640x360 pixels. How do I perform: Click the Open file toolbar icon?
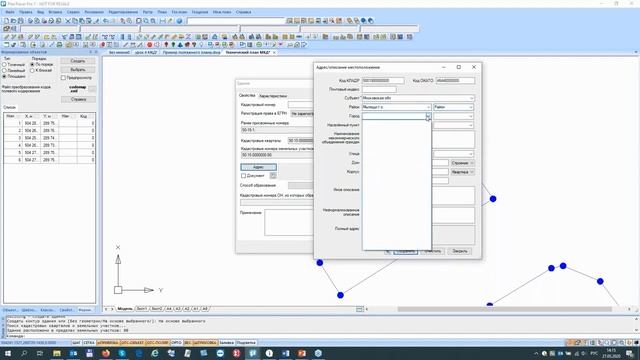(x=13, y=20)
